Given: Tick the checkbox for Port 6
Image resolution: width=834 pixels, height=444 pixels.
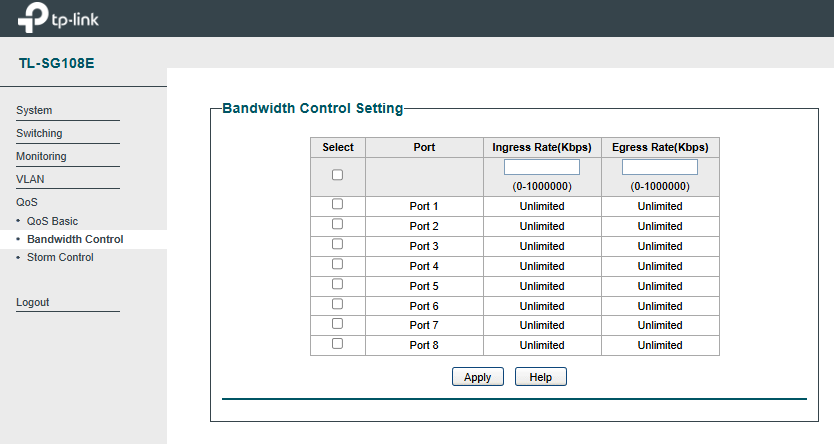Looking at the screenshot, I should coord(337,304).
